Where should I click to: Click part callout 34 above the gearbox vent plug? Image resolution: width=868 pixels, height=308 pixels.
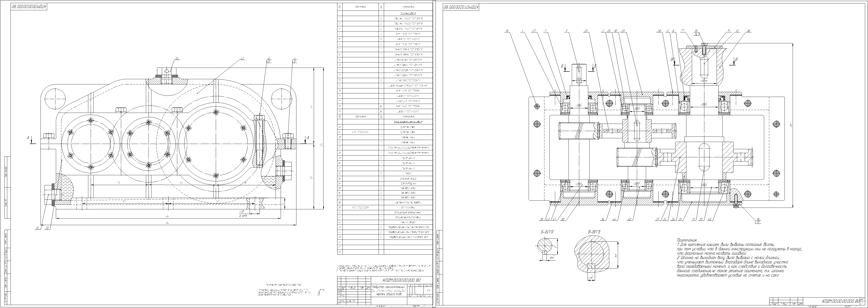pos(177,58)
